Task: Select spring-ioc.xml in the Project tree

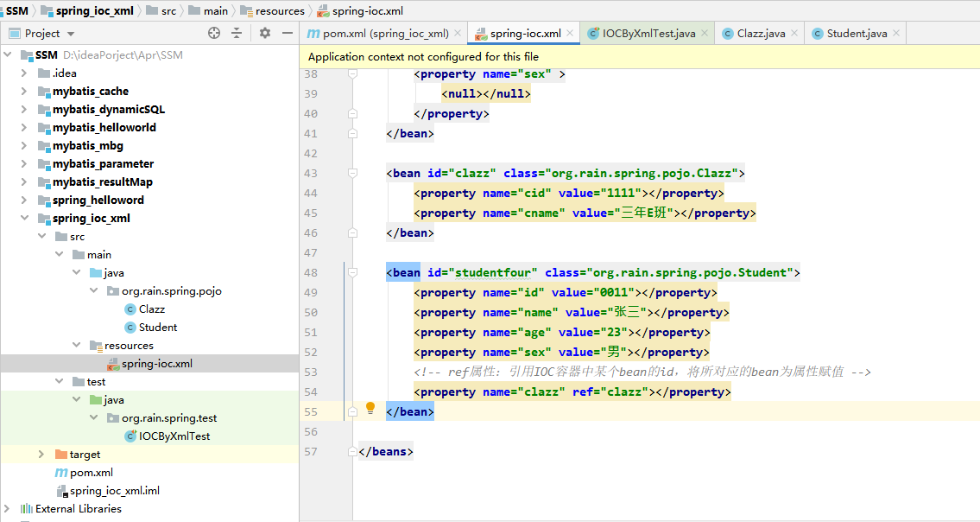Action: [x=157, y=364]
